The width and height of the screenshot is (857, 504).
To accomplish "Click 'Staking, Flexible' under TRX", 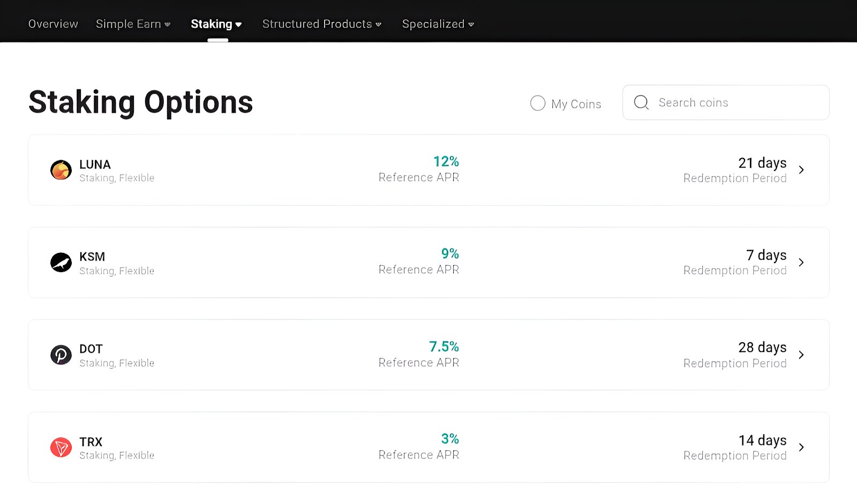I will point(117,455).
